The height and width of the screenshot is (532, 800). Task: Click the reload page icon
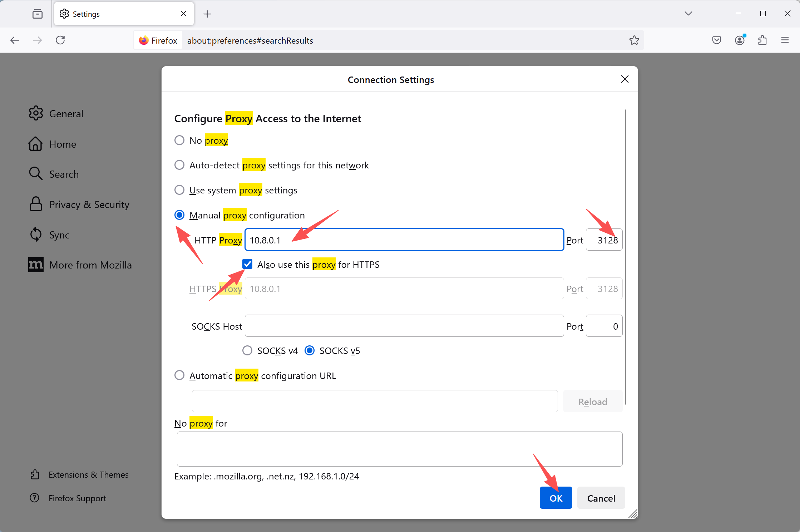click(x=60, y=40)
